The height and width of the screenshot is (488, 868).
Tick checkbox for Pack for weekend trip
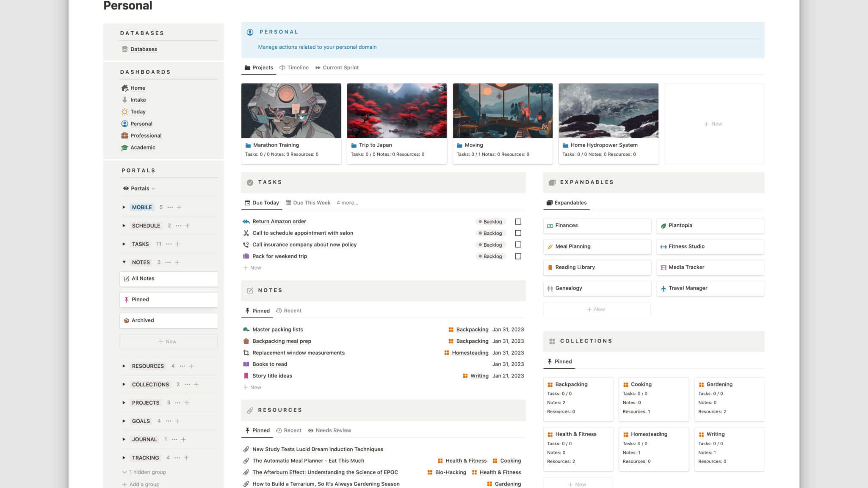point(518,256)
